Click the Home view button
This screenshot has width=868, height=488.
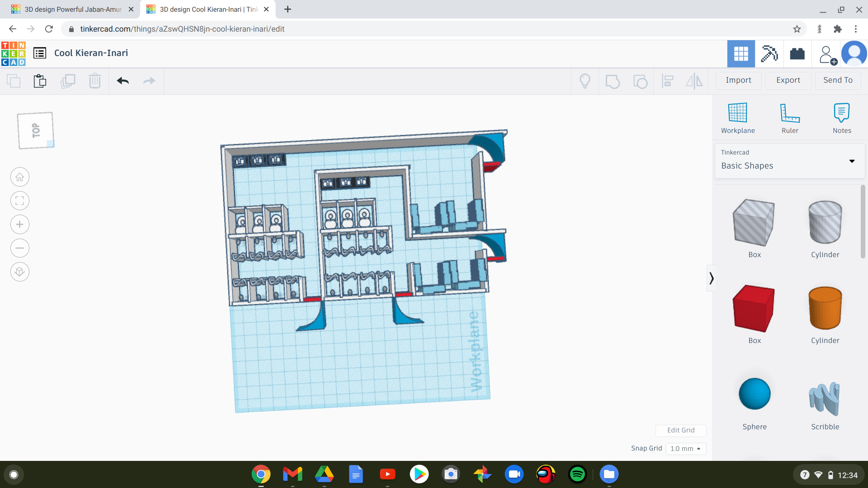(20, 177)
